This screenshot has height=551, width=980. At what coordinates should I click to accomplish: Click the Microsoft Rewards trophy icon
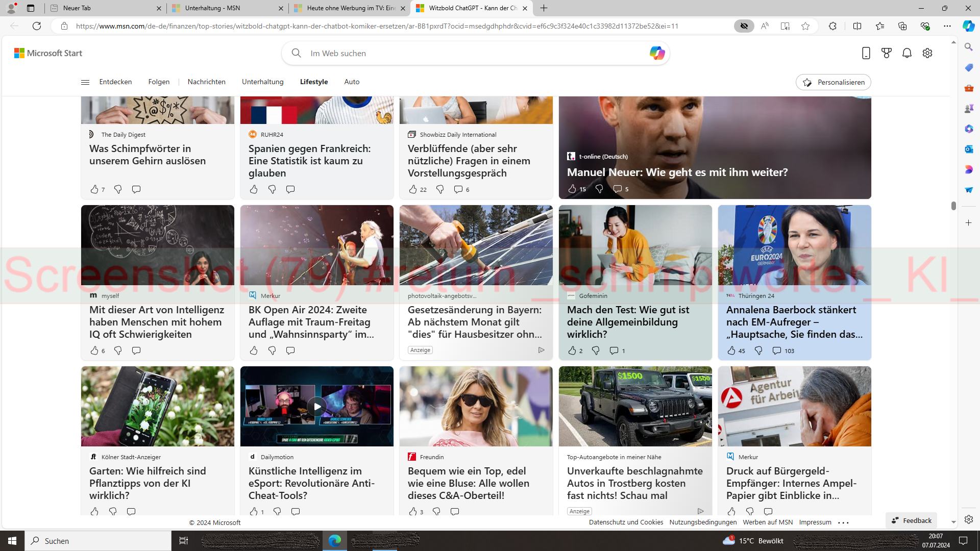[887, 53]
